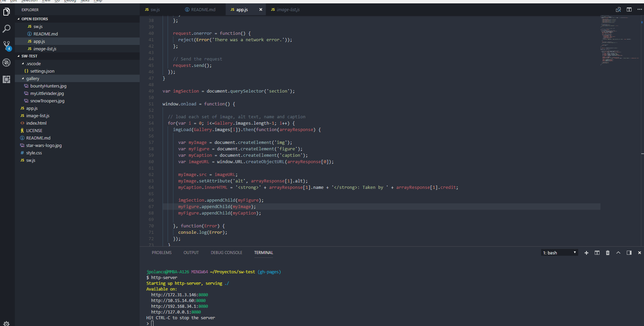Image resolution: width=644 pixels, height=326 pixels.
Task: Open the editor More Actions ellipsis
Action: click(640, 9)
